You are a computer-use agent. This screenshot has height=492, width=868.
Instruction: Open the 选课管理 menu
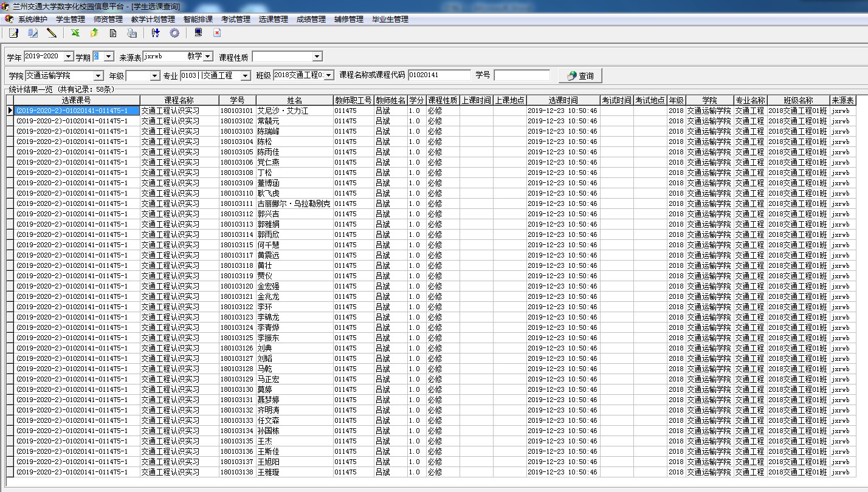pos(273,19)
